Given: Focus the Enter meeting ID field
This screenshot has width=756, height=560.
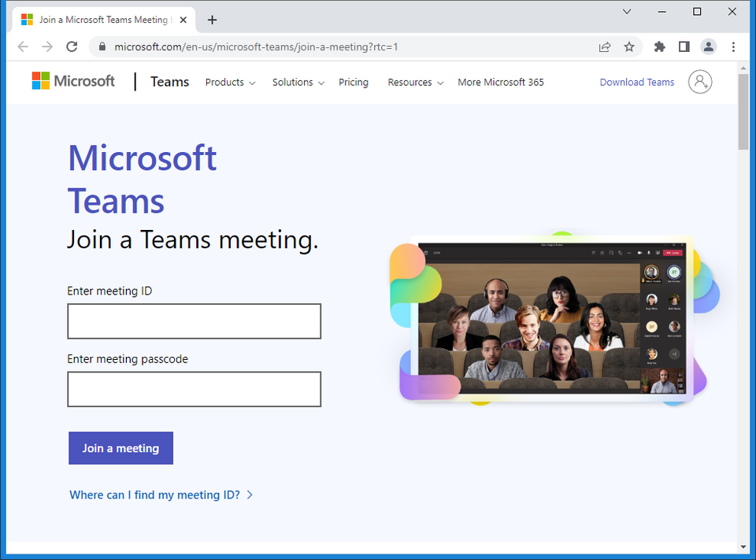Looking at the screenshot, I should 194,321.
